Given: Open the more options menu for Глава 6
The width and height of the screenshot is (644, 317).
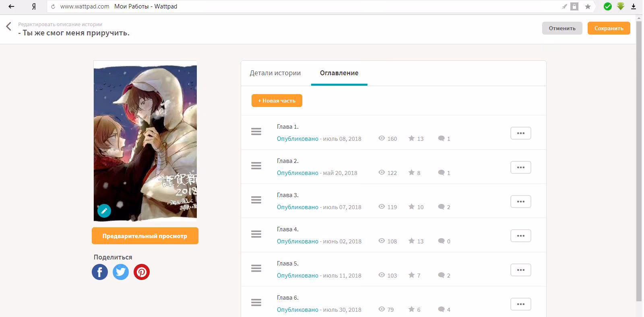Looking at the screenshot, I should coord(521,304).
